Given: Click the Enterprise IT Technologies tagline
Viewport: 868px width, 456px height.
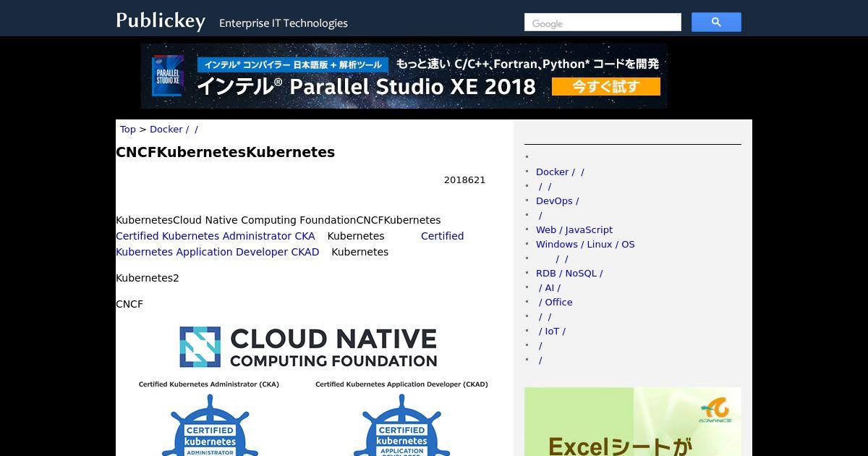Looking at the screenshot, I should (x=284, y=23).
